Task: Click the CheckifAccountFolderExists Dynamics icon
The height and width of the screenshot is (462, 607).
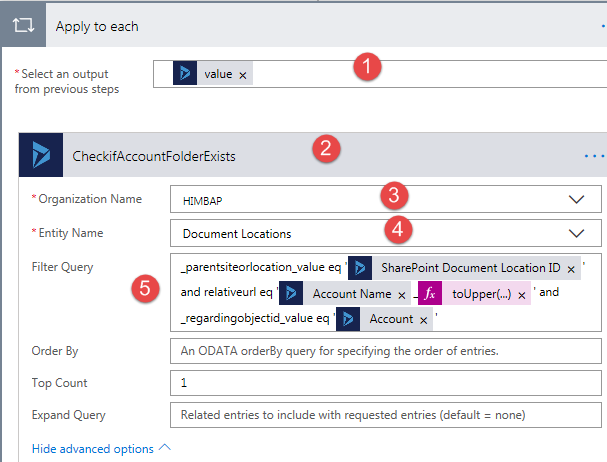Action: (41, 155)
